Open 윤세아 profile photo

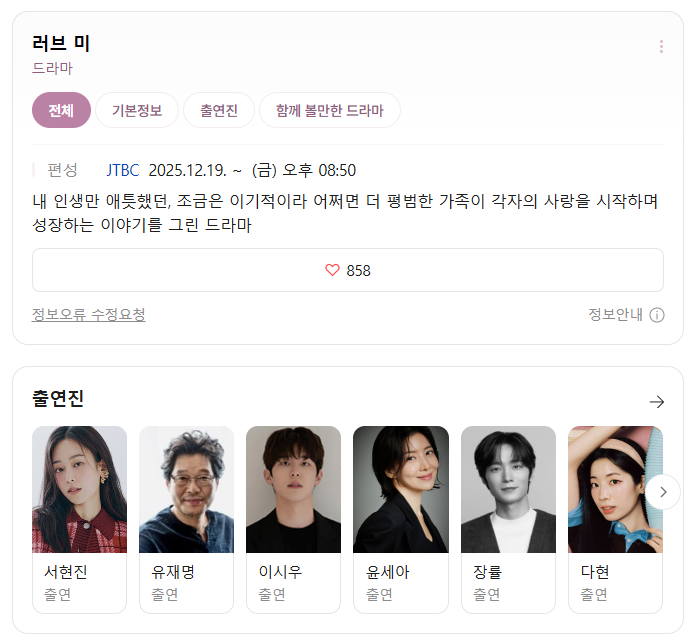[x=401, y=489]
